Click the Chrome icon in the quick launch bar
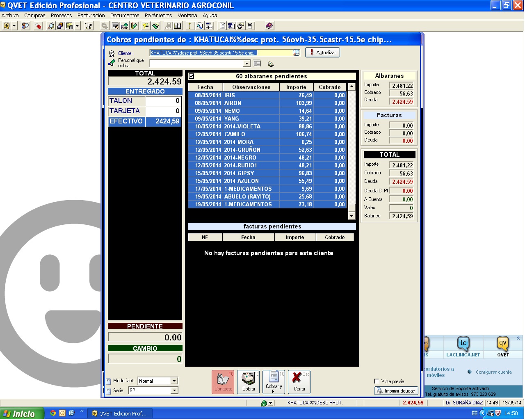Image resolution: width=525 pixels, height=420 pixels. tap(52, 413)
